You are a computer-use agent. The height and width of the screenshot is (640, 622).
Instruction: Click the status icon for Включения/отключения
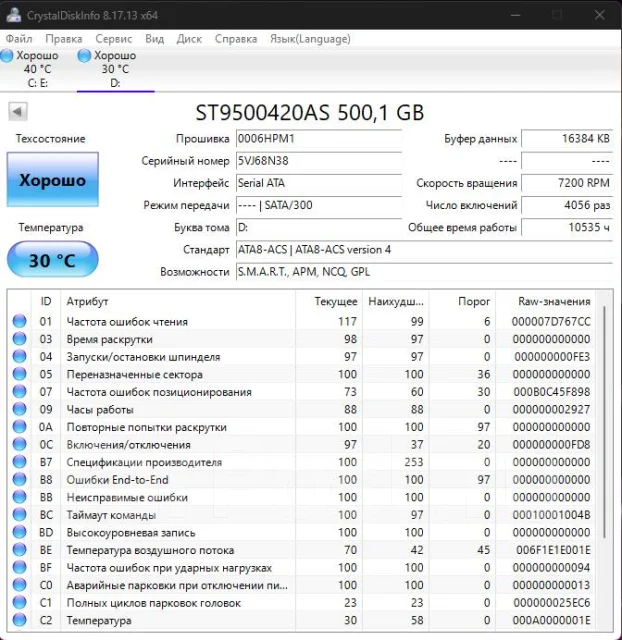19,444
